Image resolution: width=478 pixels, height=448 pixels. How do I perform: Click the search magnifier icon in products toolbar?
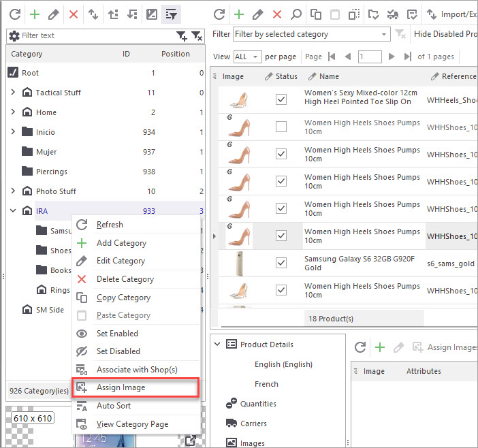296,14
